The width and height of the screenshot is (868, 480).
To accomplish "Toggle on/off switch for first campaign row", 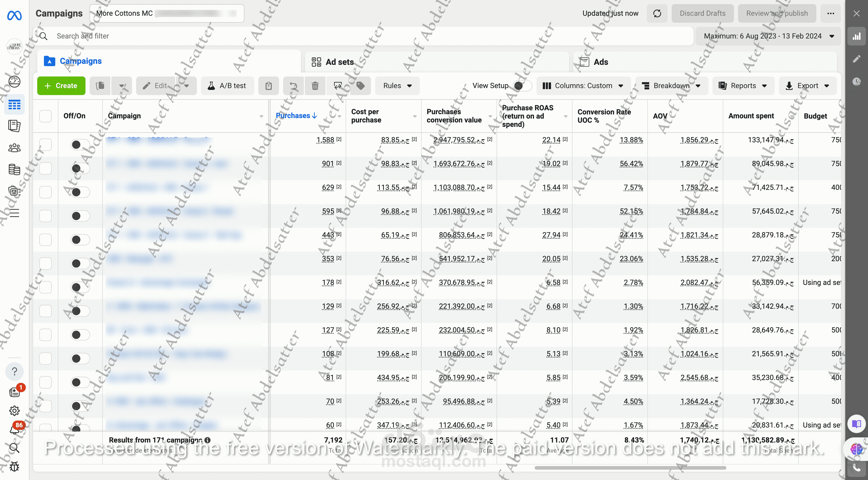I will coord(80,145).
